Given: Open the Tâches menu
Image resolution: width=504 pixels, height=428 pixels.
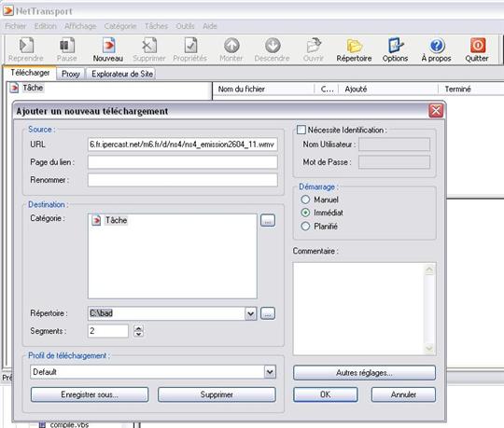Looking at the screenshot, I should coord(156,26).
